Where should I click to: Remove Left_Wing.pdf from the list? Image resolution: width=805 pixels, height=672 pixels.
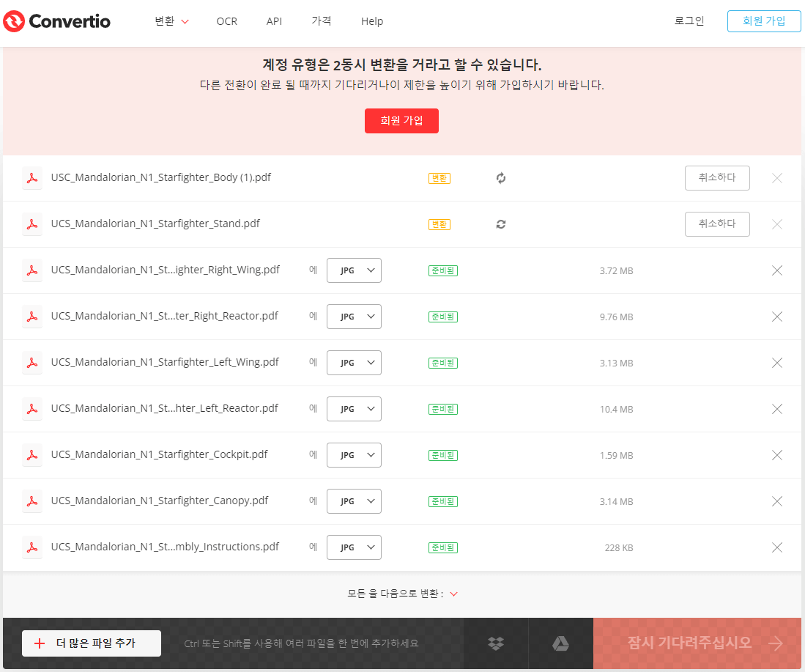(776, 362)
